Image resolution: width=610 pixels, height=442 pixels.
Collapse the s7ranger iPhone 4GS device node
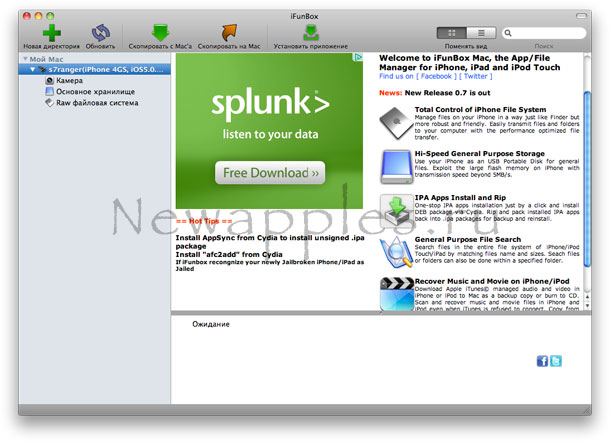click(x=33, y=69)
